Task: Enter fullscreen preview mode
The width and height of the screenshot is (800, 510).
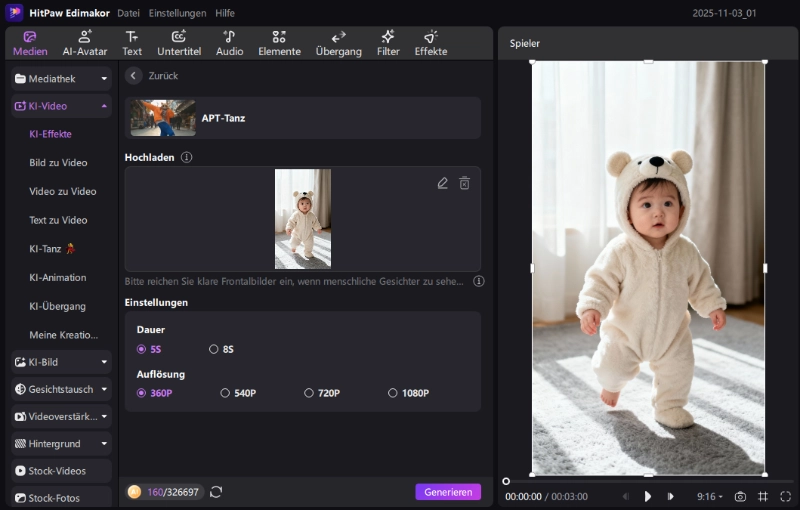Action: pos(785,496)
